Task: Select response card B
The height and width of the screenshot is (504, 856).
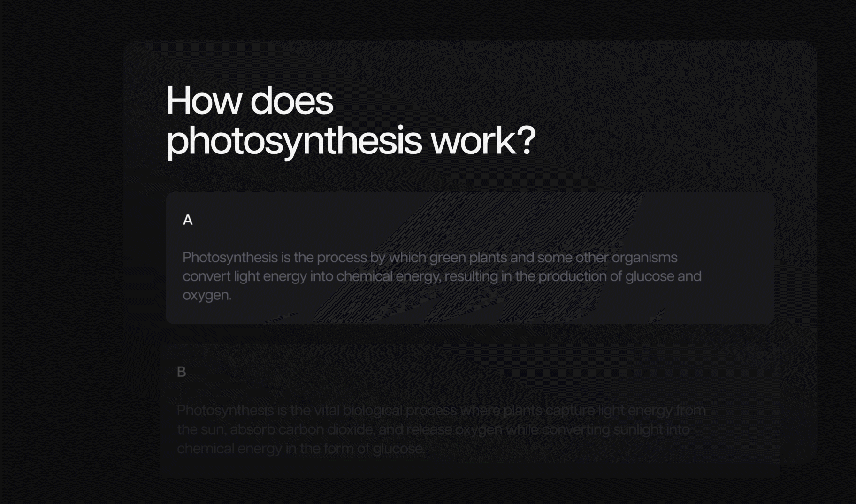Action: [470, 411]
